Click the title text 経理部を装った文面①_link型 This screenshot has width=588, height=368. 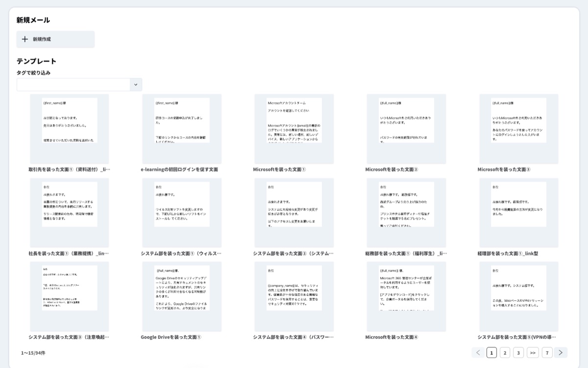pyautogui.click(x=508, y=254)
